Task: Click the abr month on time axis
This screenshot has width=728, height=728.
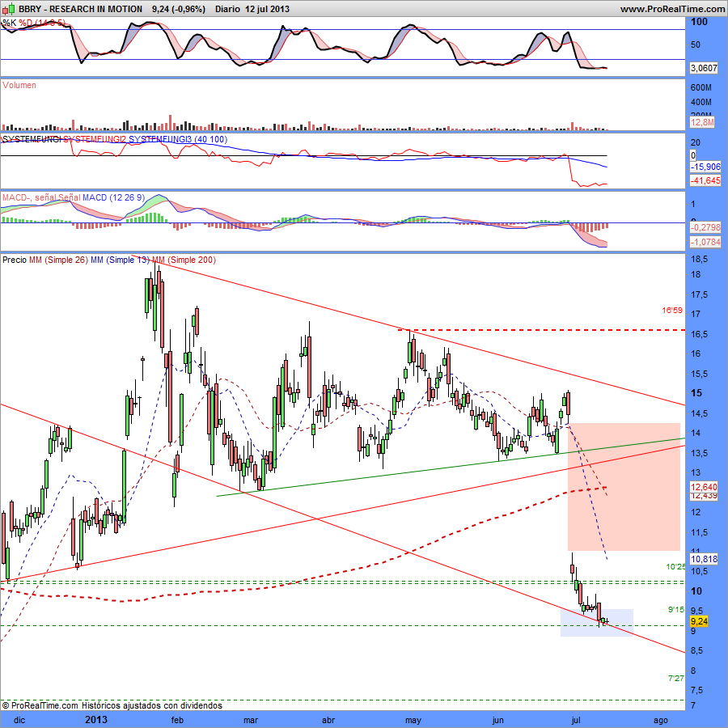Action: pos(328,720)
